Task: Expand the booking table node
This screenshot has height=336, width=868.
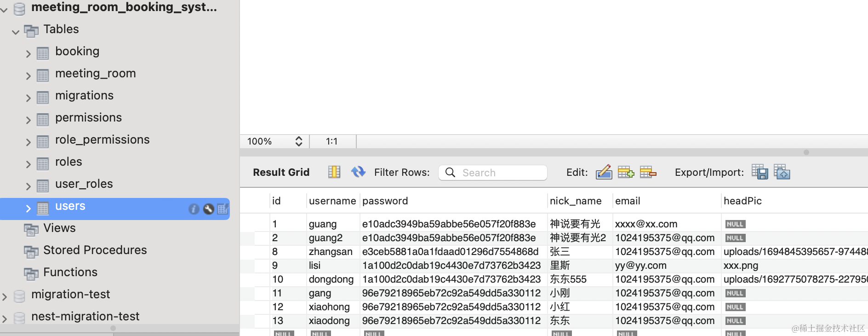Action: 28,54
